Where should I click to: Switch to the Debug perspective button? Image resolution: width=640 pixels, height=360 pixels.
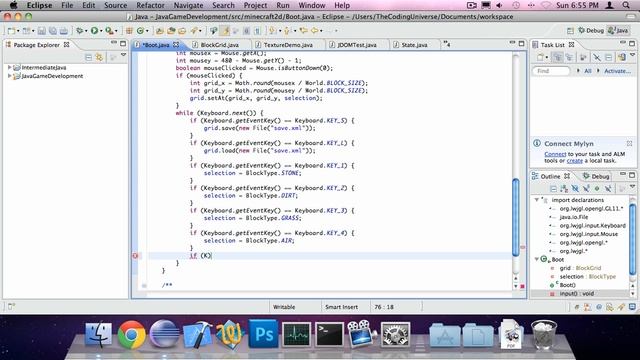tap(591, 31)
